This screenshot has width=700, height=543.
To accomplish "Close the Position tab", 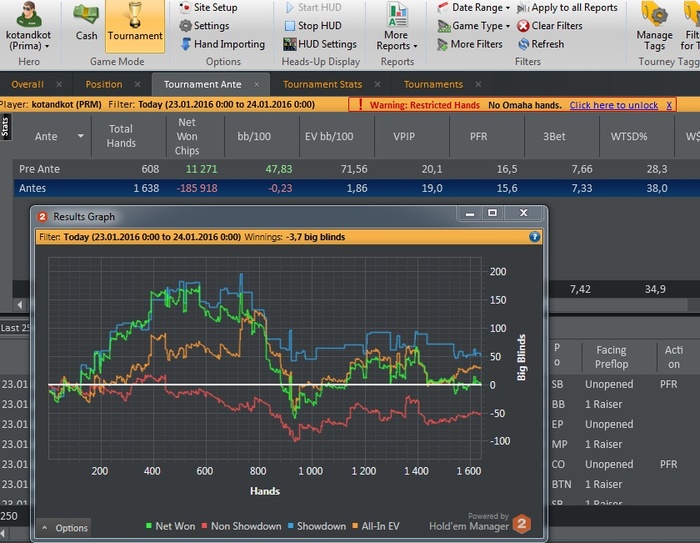I will pyautogui.click(x=138, y=84).
